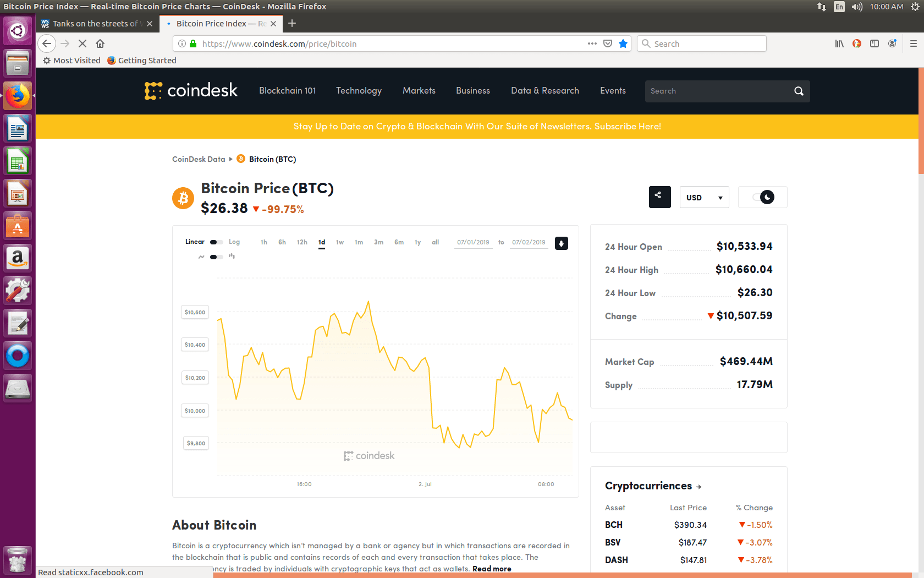Open the Firefox hamburger menu

pos(914,43)
